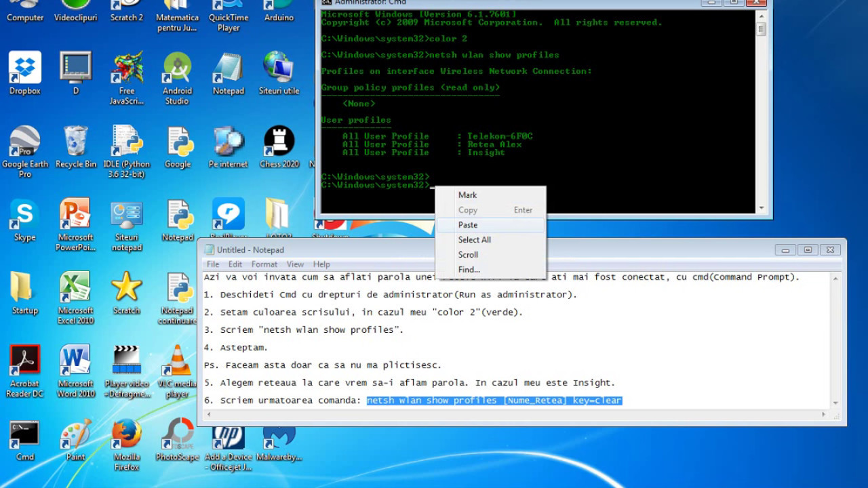Image resolution: width=868 pixels, height=488 pixels.
Task: Open the Startup folder icon
Action: [x=25, y=293]
